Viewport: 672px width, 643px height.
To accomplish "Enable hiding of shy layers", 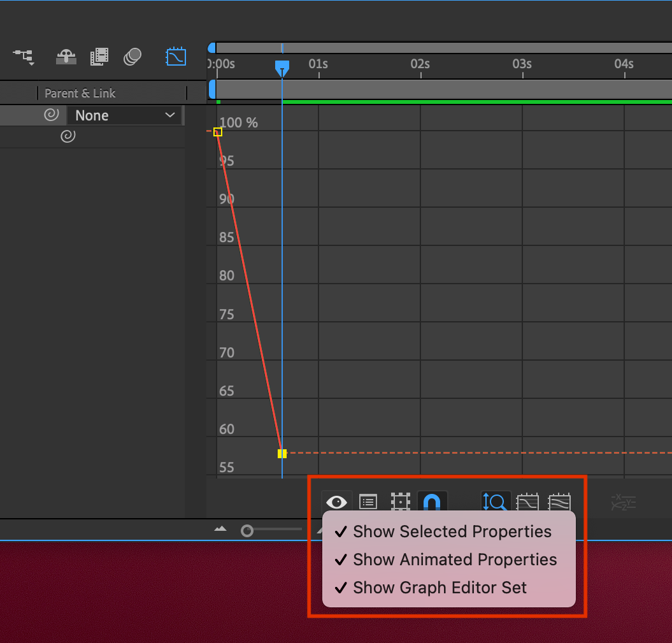I will tap(66, 57).
